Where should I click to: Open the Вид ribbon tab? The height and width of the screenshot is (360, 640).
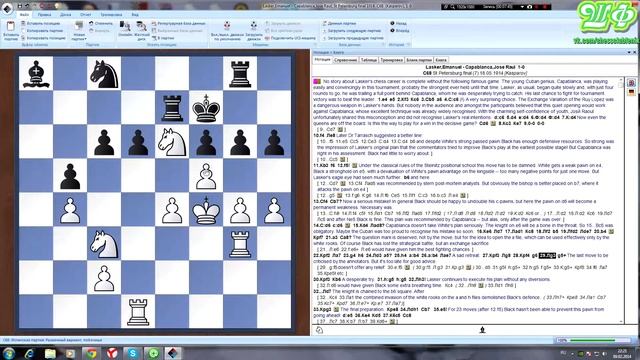coord(135,15)
